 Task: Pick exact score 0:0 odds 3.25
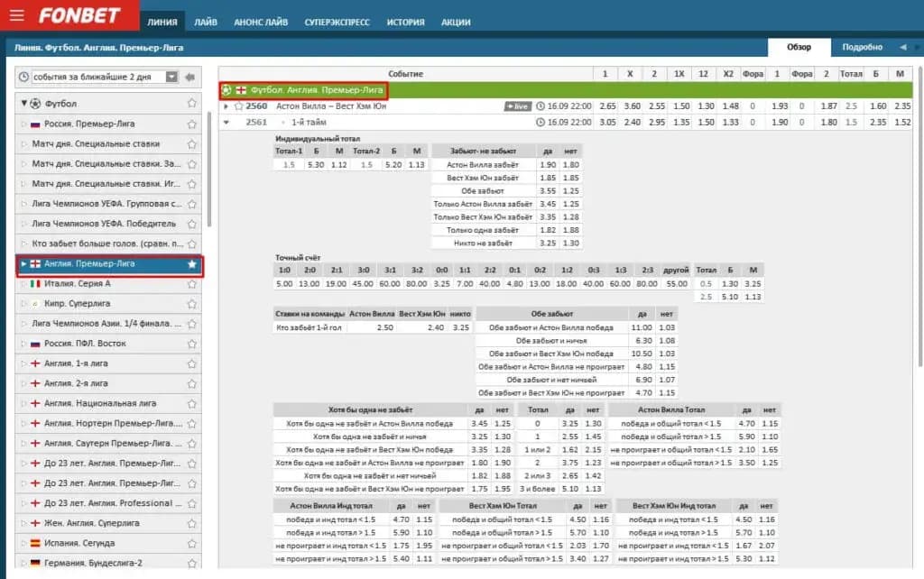click(441, 284)
